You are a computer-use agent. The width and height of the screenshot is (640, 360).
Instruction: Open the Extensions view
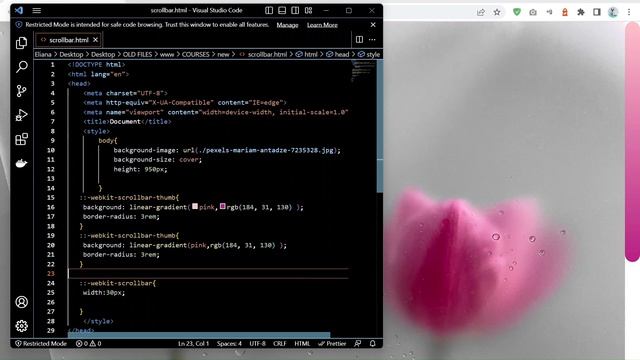pos(21,139)
